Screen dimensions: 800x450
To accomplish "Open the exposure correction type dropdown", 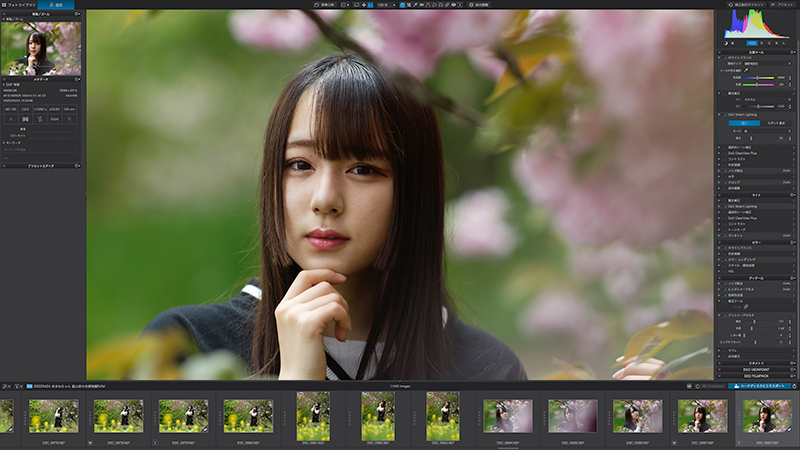I will coord(768,99).
